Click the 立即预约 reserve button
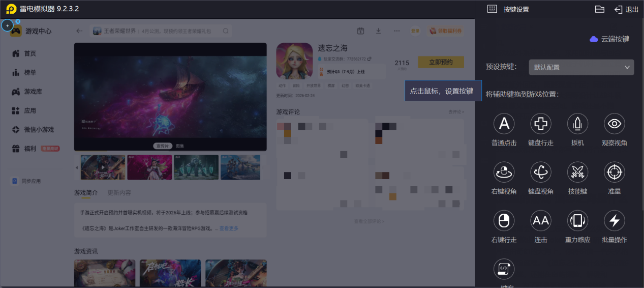This screenshot has height=288, width=644. coord(441,62)
